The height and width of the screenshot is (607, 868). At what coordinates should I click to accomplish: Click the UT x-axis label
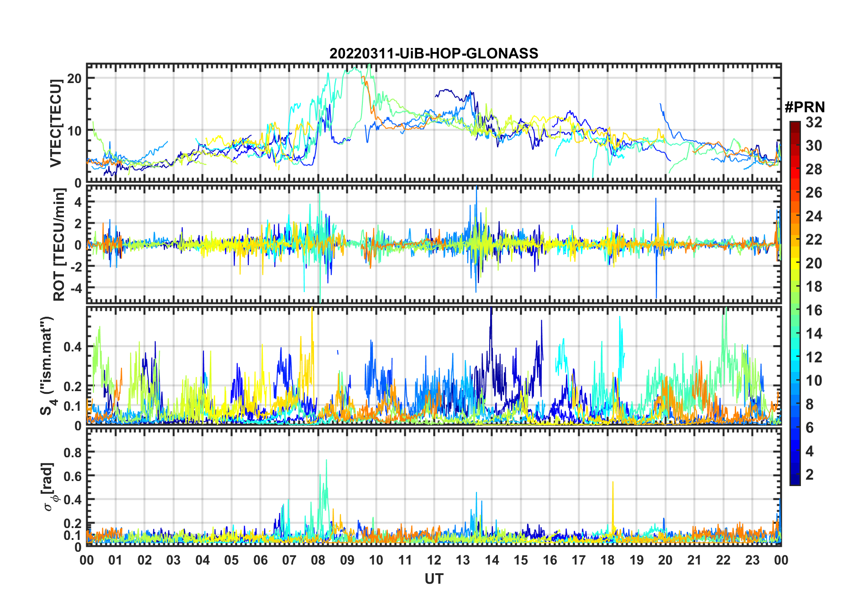[x=434, y=579]
